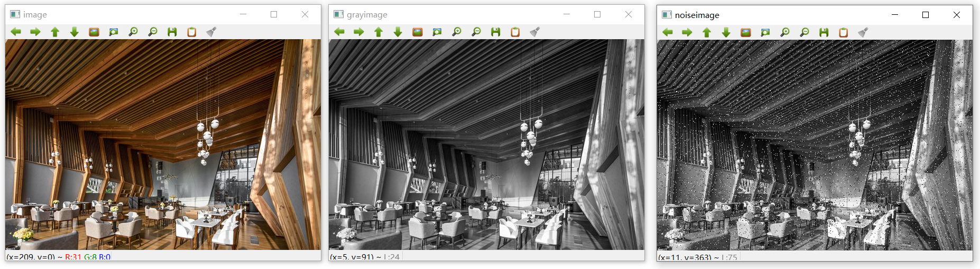Pan left in the noiseimage window

668,32
